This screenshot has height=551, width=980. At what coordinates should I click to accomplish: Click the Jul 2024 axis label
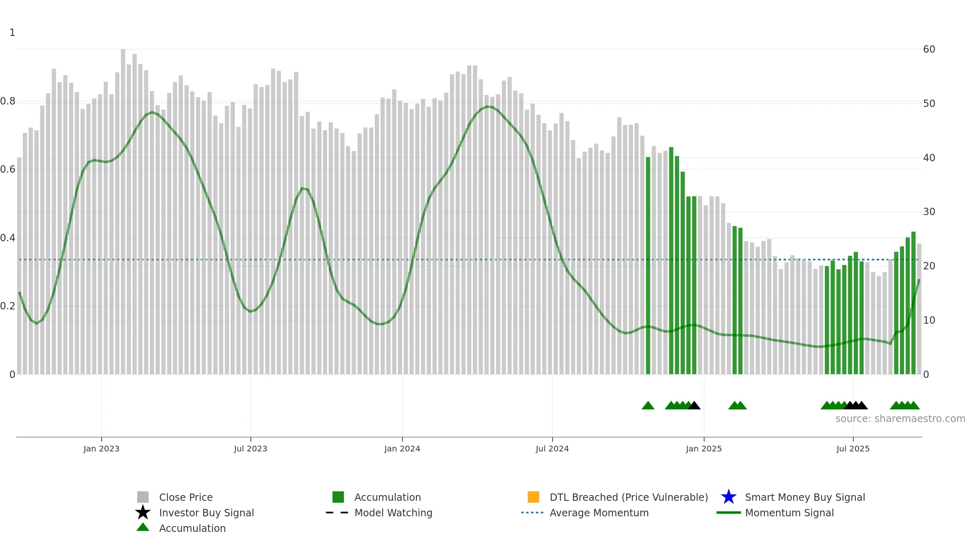552,449
